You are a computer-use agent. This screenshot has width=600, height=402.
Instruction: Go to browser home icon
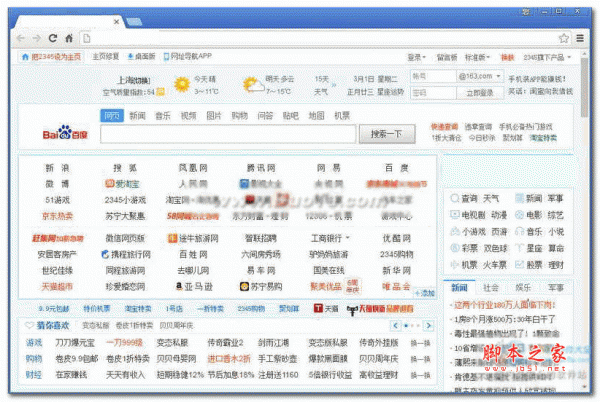(x=69, y=38)
